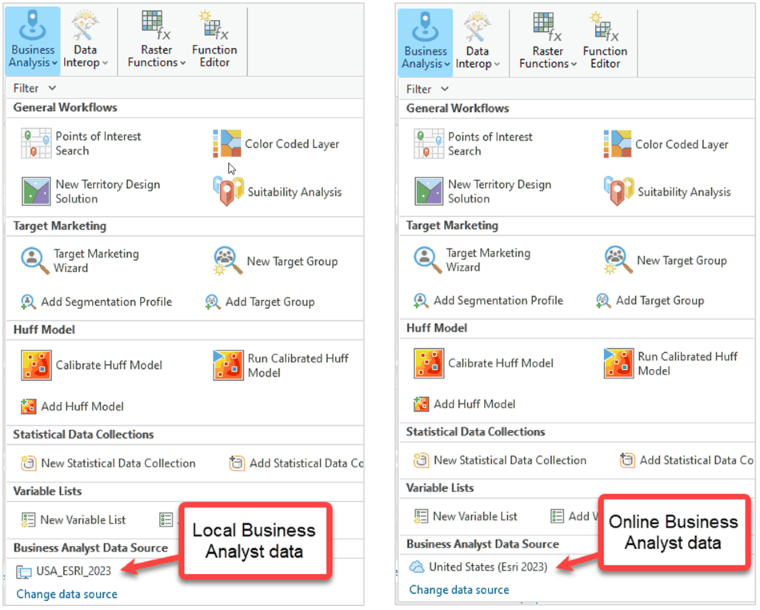This screenshot has height=610, width=760.
Task: Launch Target Marketing Wizard in right panel
Action: click(x=472, y=260)
